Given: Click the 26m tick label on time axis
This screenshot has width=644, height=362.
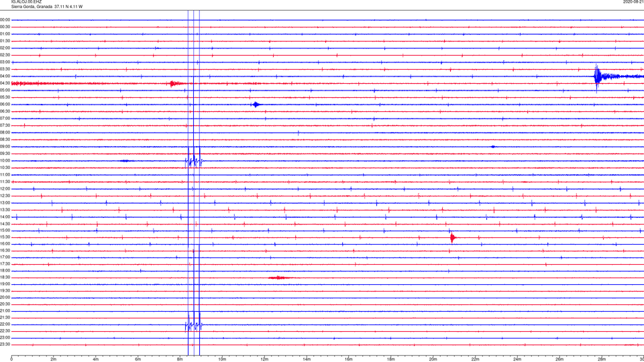Looking at the screenshot, I should point(559,359).
